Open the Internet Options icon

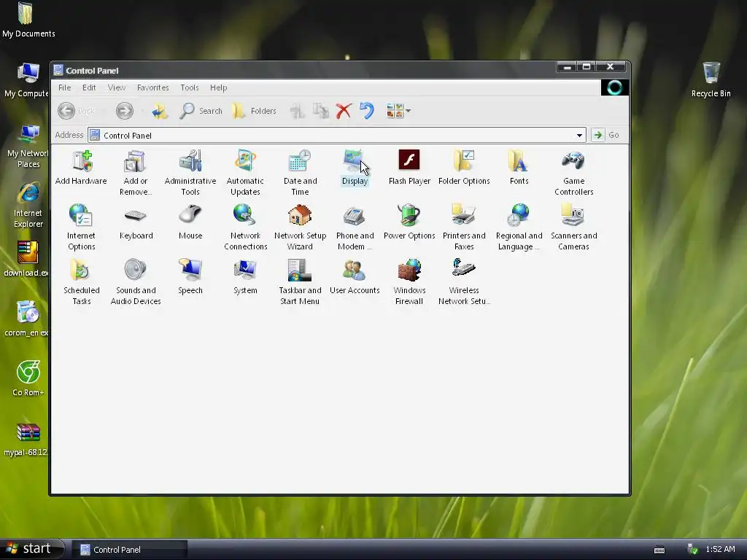[x=81, y=215]
